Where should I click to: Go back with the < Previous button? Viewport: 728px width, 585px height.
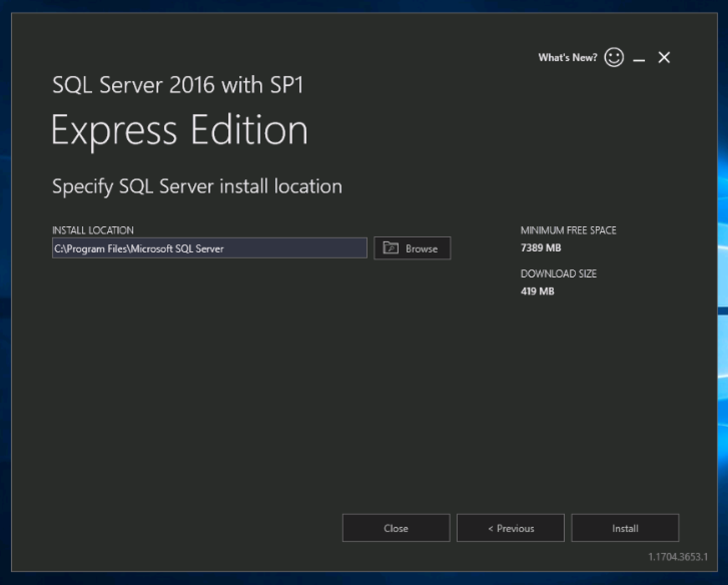point(510,528)
